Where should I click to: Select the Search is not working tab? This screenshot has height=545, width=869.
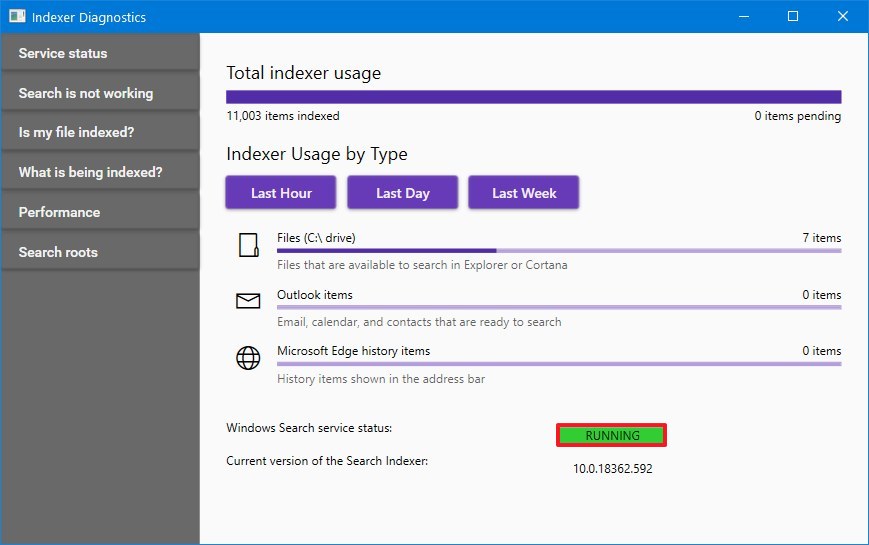point(100,93)
